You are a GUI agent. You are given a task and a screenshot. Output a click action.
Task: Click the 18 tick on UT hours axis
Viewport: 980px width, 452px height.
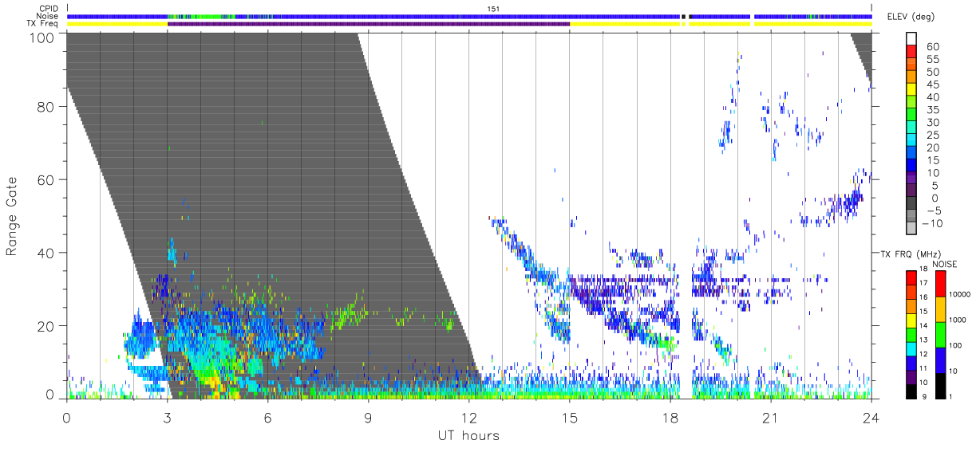pos(670,418)
